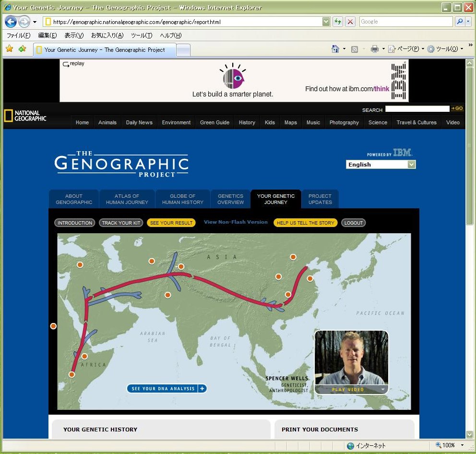Click the Favorites star icon
Image resolution: width=476 pixels, height=454 pixels.
(x=10, y=48)
